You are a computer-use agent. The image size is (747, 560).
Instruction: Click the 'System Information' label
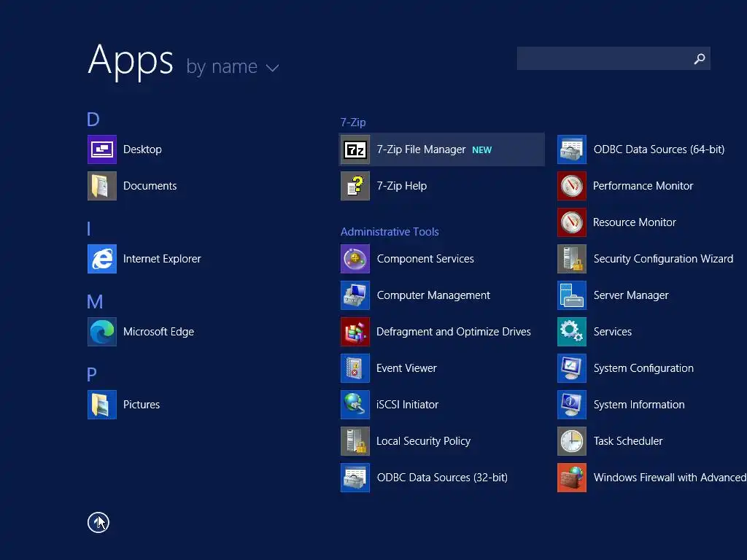click(x=639, y=405)
